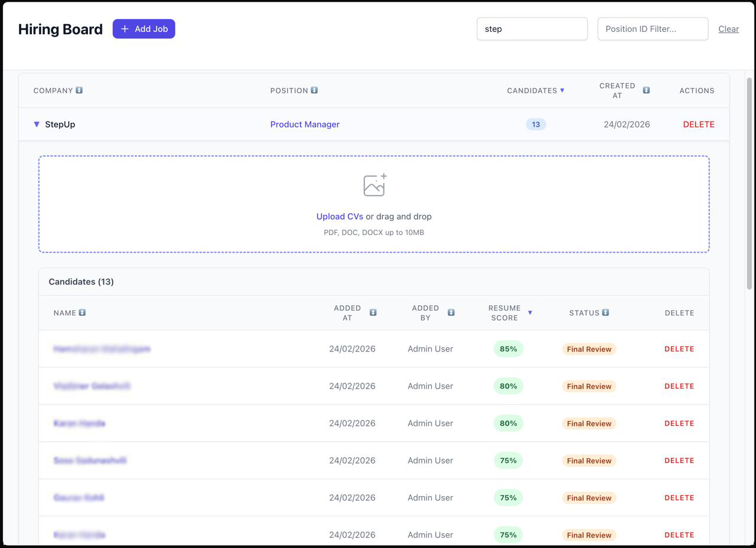This screenshot has width=756, height=548.
Task: Click Karan Handa's 80% resume score badge
Action: pyautogui.click(x=508, y=423)
